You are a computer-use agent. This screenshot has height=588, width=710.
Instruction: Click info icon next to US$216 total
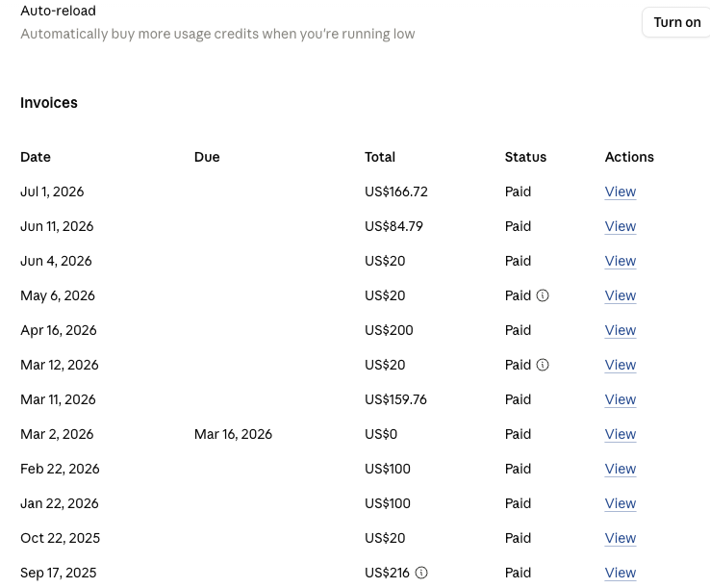pyautogui.click(x=421, y=573)
